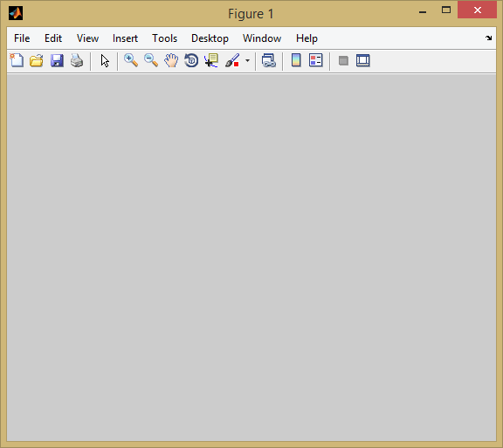The width and height of the screenshot is (503, 448).
Task: Insert a legend using toolbar icon
Action: [x=316, y=60]
